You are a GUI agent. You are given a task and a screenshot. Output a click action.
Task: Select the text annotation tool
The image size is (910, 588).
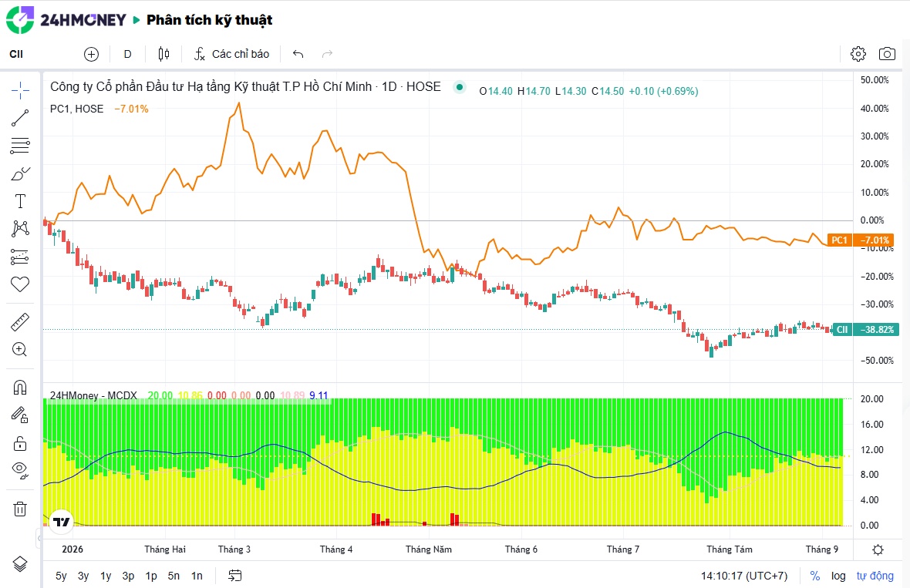(x=20, y=201)
